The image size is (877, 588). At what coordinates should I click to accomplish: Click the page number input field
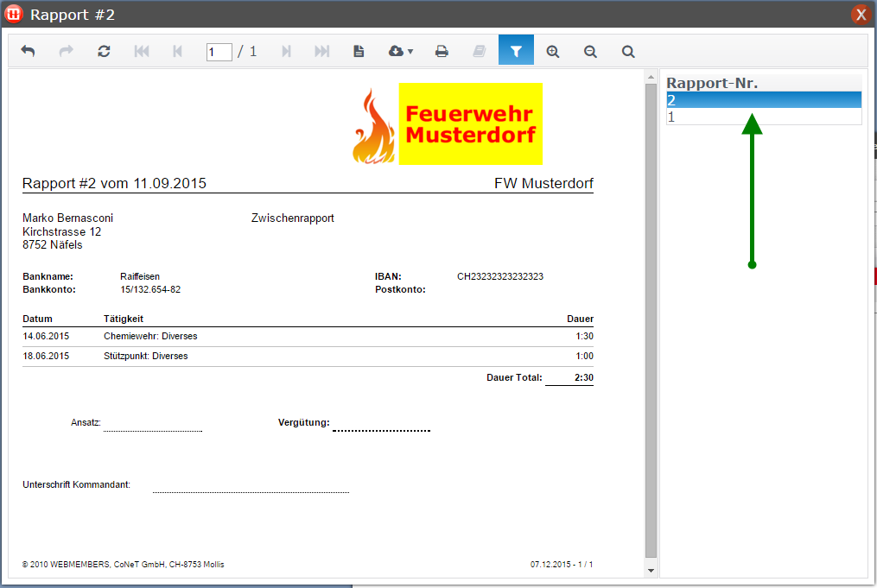point(219,51)
